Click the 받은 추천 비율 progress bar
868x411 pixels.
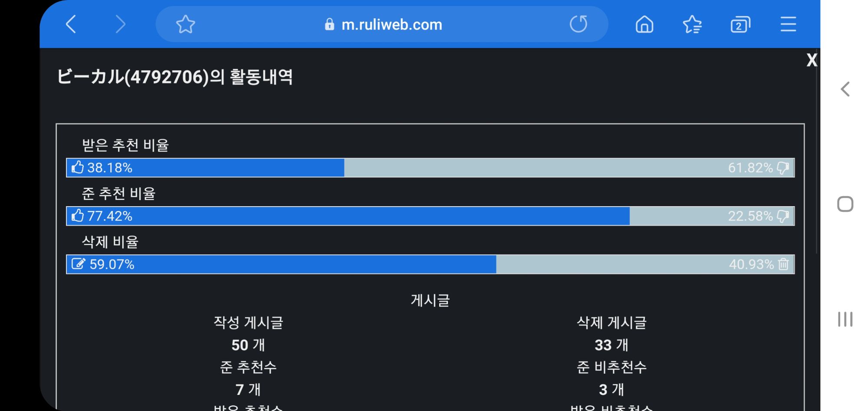(430, 168)
